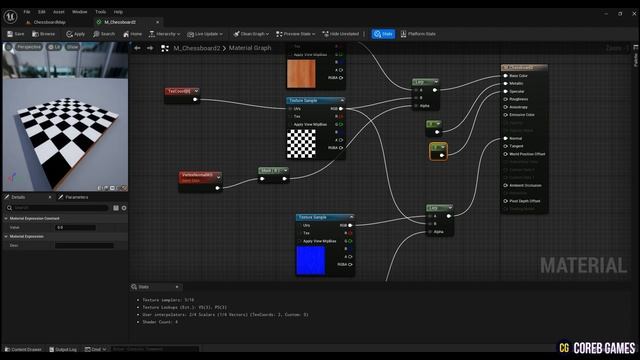Click the Ambient Occlusion input pin

coord(505,185)
